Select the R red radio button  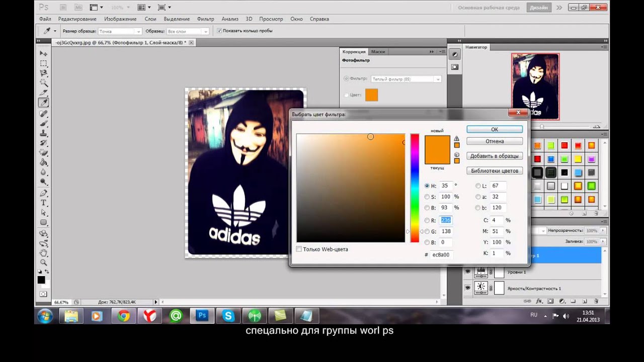click(427, 220)
